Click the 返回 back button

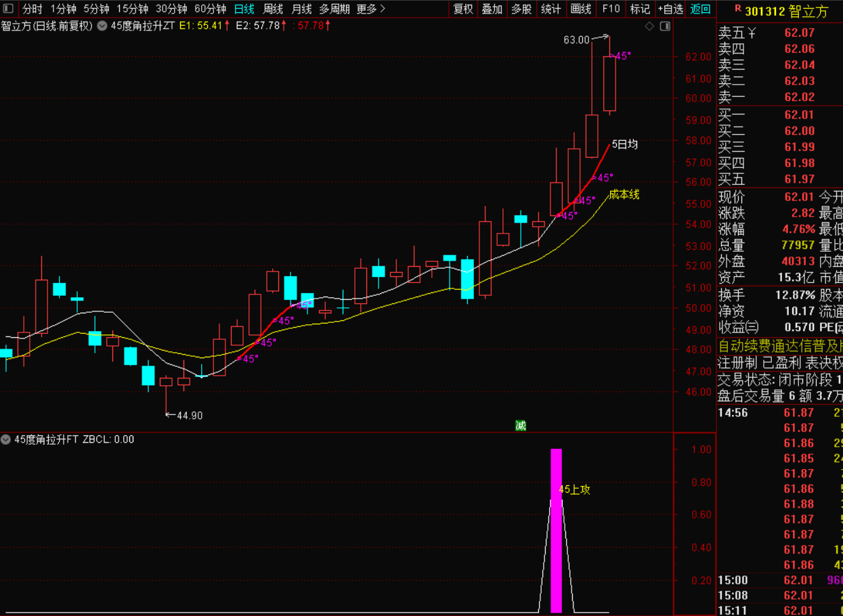tap(701, 9)
